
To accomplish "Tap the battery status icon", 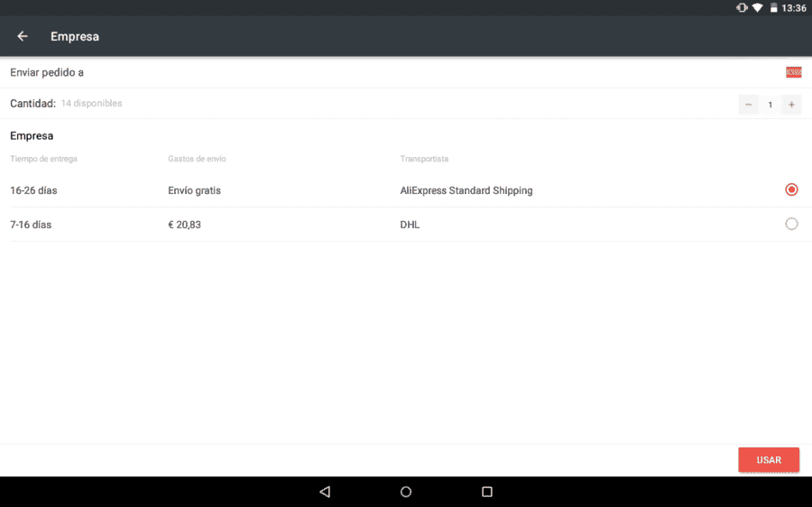I will 774,8.
